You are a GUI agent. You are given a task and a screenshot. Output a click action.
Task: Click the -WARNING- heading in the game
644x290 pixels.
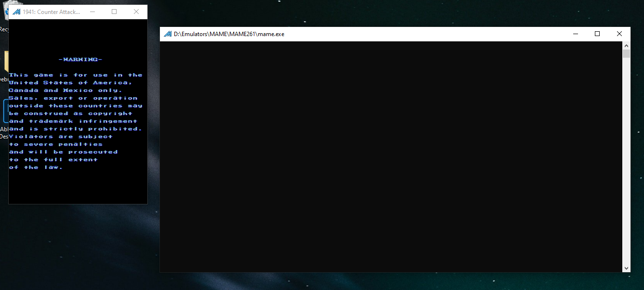click(x=80, y=60)
